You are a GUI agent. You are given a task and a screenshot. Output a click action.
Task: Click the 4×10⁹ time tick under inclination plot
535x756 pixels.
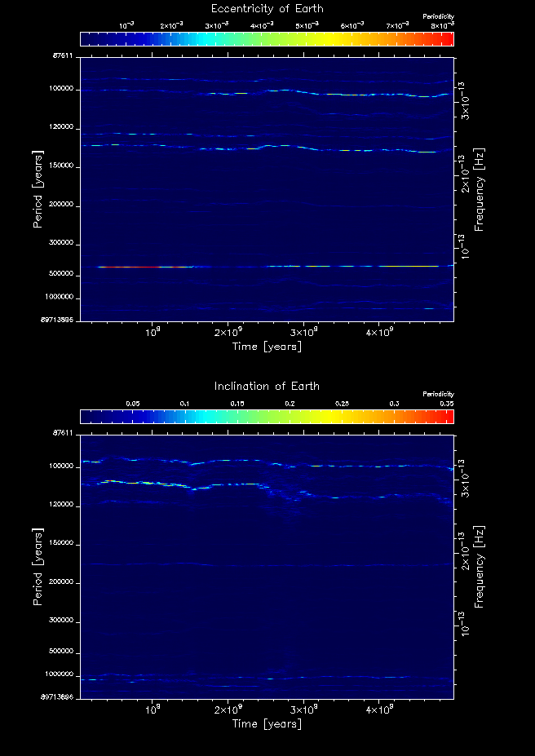379,710
